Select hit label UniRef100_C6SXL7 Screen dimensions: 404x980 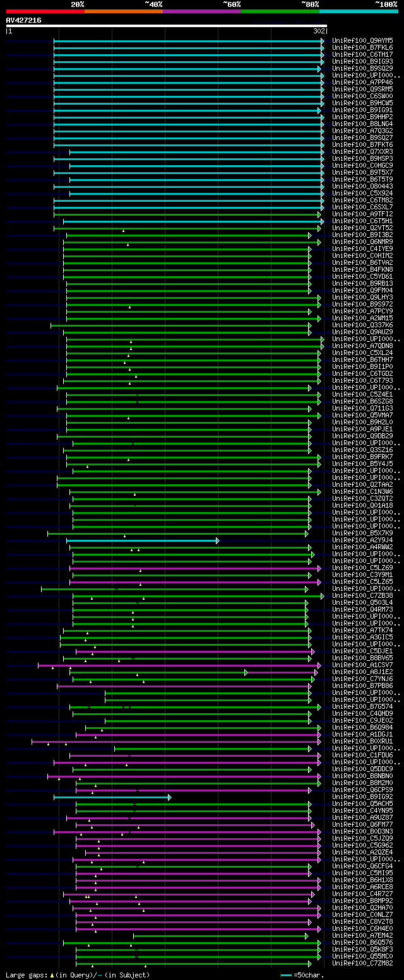click(x=364, y=207)
